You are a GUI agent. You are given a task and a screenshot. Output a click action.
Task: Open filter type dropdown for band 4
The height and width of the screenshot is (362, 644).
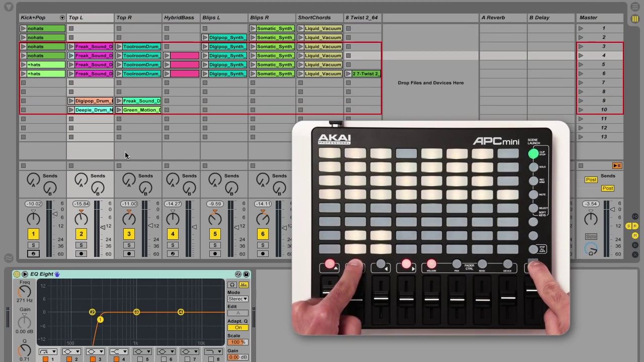(x=118, y=351)
